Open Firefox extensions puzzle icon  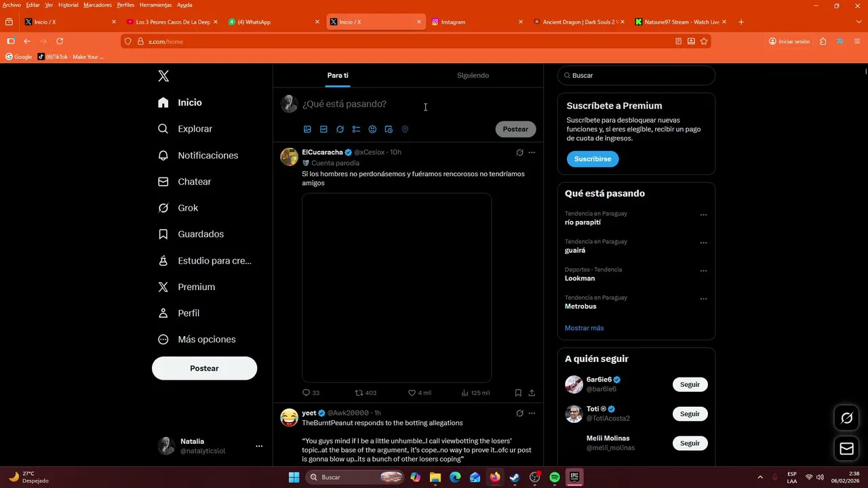point(823,41)
